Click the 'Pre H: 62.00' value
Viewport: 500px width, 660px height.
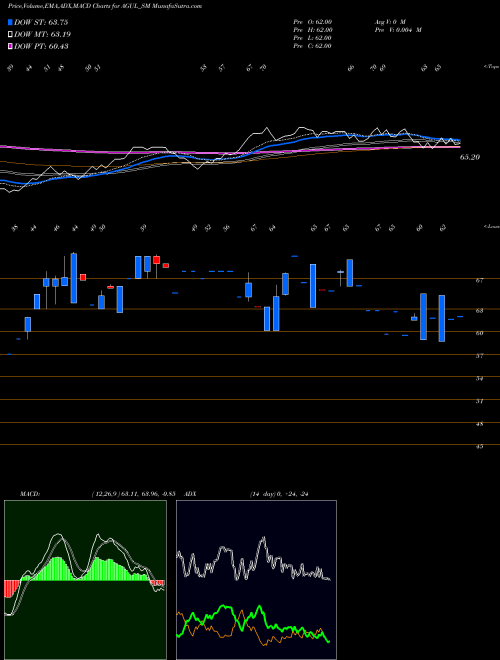(x=314, y=30)
